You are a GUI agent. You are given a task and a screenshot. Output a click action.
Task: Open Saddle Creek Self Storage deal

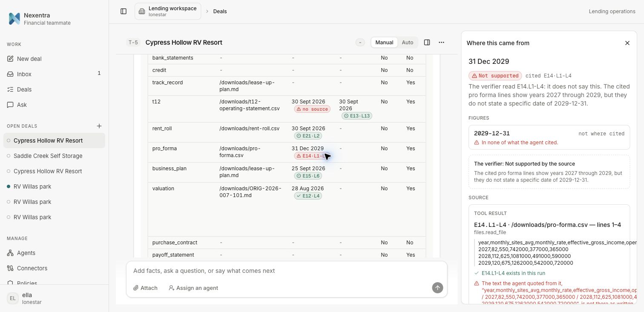pyautogui.click(x=54, y=156)
